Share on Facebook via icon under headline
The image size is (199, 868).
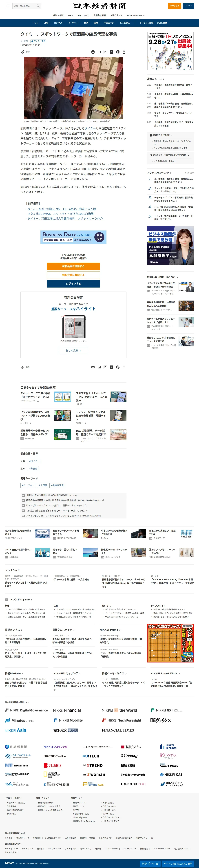tap(118, 52)
